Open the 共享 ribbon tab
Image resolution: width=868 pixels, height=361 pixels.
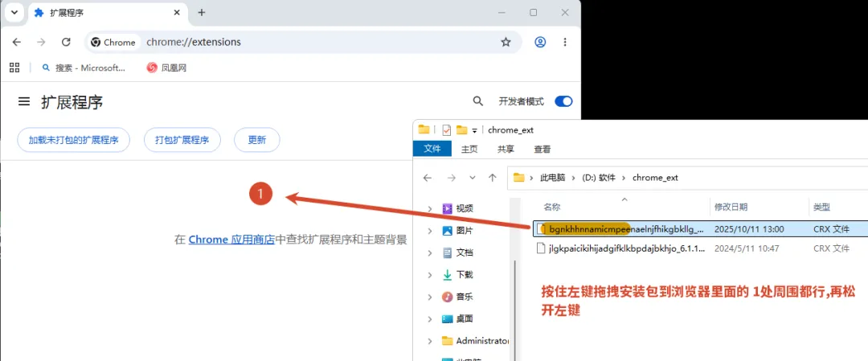(x=506, y=149)
